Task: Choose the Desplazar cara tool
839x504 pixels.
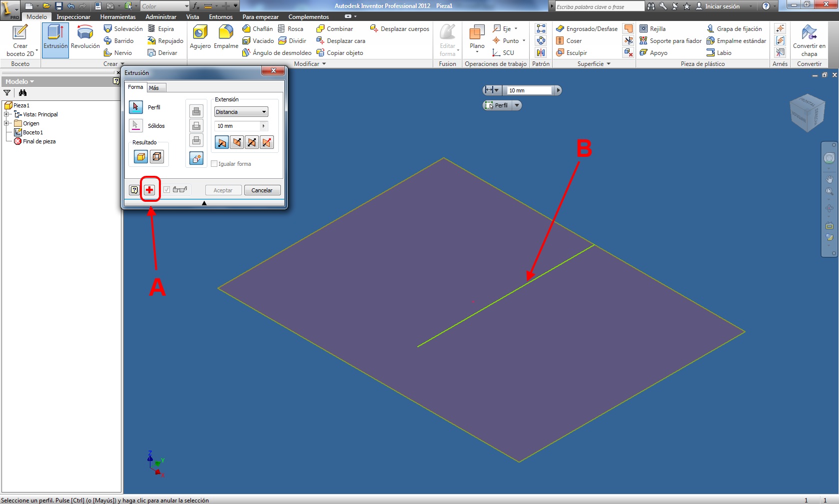Action: pyautogui.click(x=340, y=41)
